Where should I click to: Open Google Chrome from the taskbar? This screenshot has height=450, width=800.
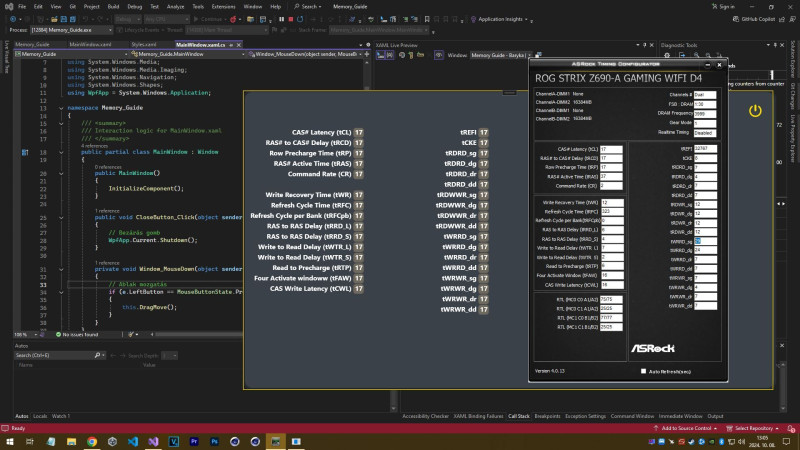tap(92, 441)
